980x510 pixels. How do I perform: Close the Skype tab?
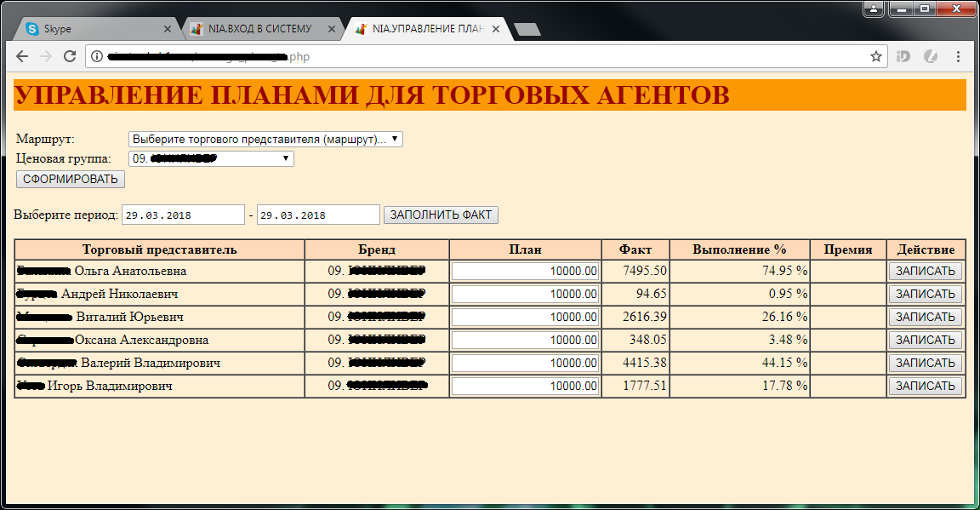167,29
